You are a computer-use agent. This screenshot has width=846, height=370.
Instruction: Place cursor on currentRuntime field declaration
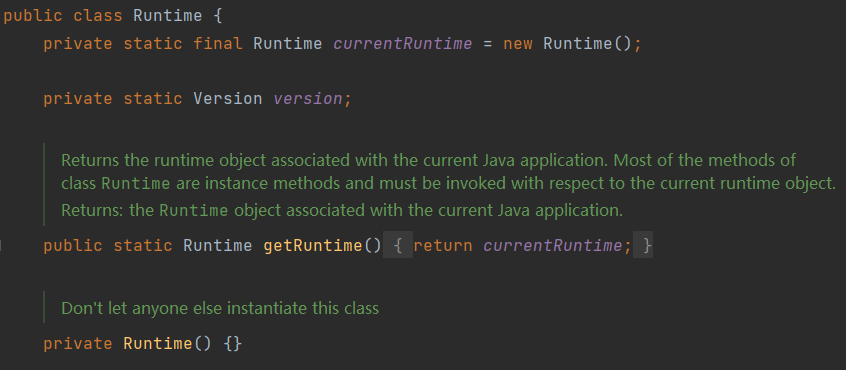point(402,44)
